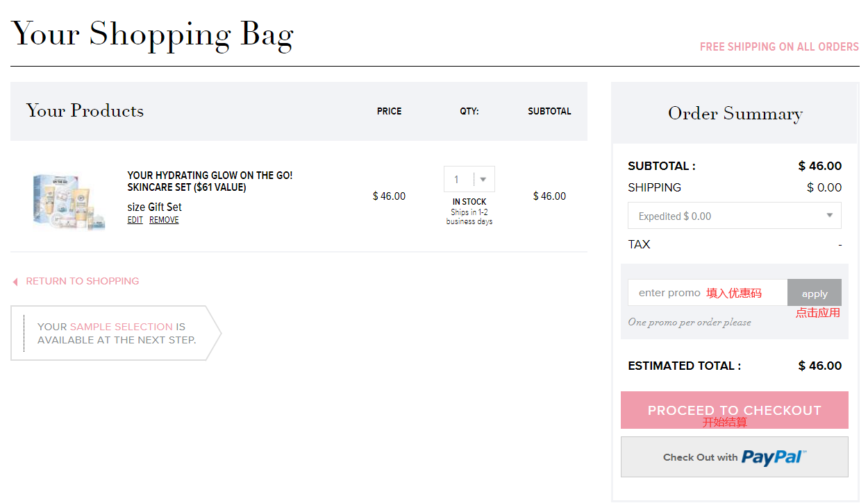Click the Edit link under the product
Viewport: 868px width, 503px height.
pyautogui.click(x=135, y=220)
